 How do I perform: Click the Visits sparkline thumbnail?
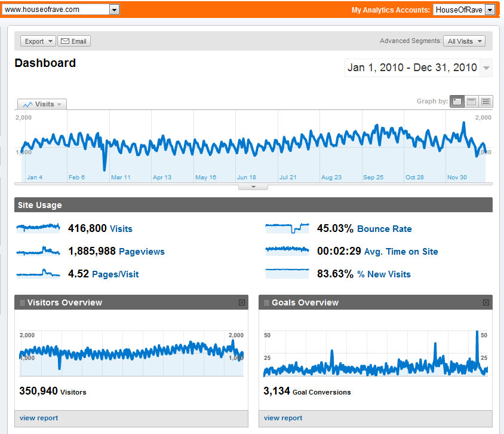pyautogui.click(x=38, y=228)
